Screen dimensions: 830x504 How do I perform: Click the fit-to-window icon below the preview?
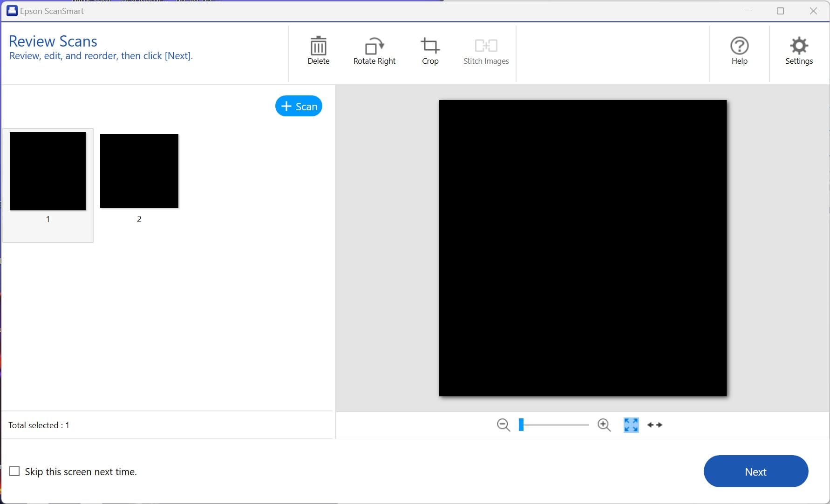(x=631, y=425)
